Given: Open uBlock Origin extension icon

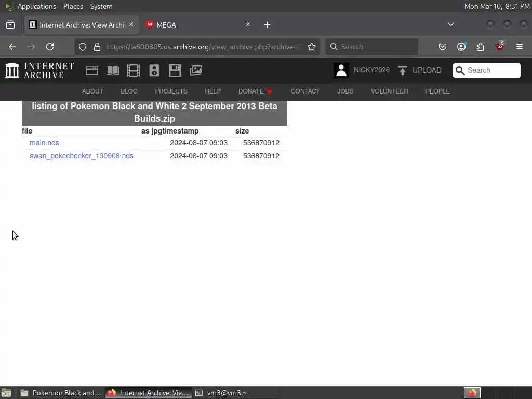Looking at the screenshot, I should (x=500, y=46).
